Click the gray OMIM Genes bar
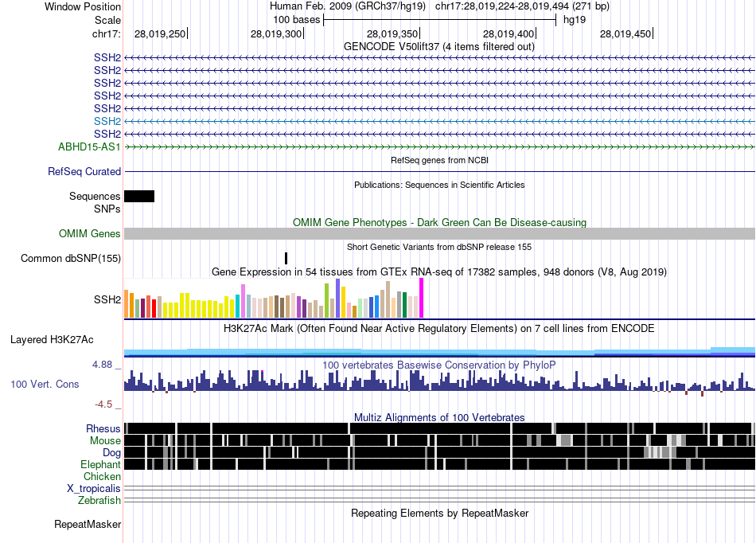Screen dimensions: 756x543 pos(440,234)
